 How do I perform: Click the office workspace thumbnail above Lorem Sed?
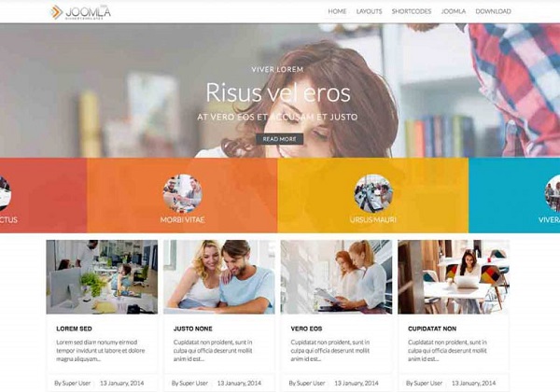tap(102, 277)
